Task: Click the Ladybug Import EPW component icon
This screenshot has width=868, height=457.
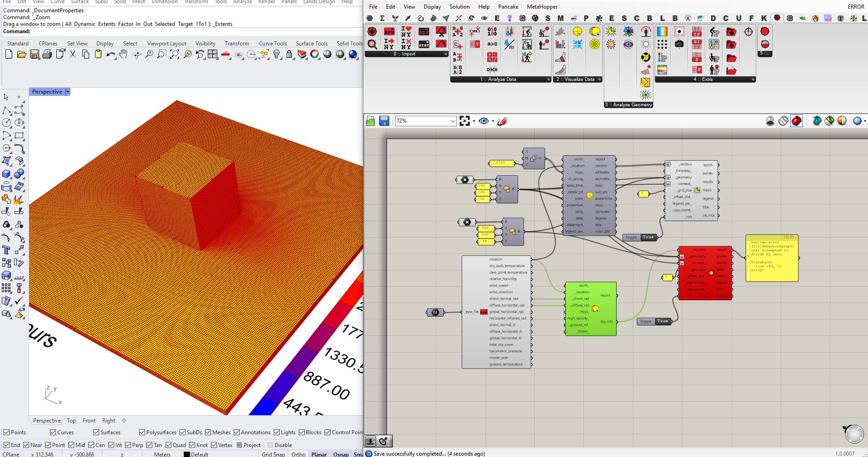Action: pos(389,32)
